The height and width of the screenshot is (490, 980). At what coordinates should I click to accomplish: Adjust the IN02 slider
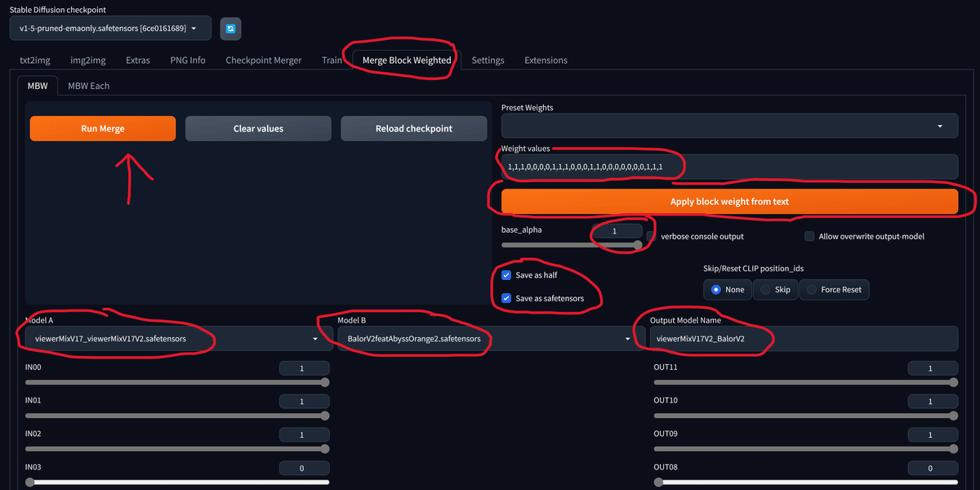pos(177,448)
